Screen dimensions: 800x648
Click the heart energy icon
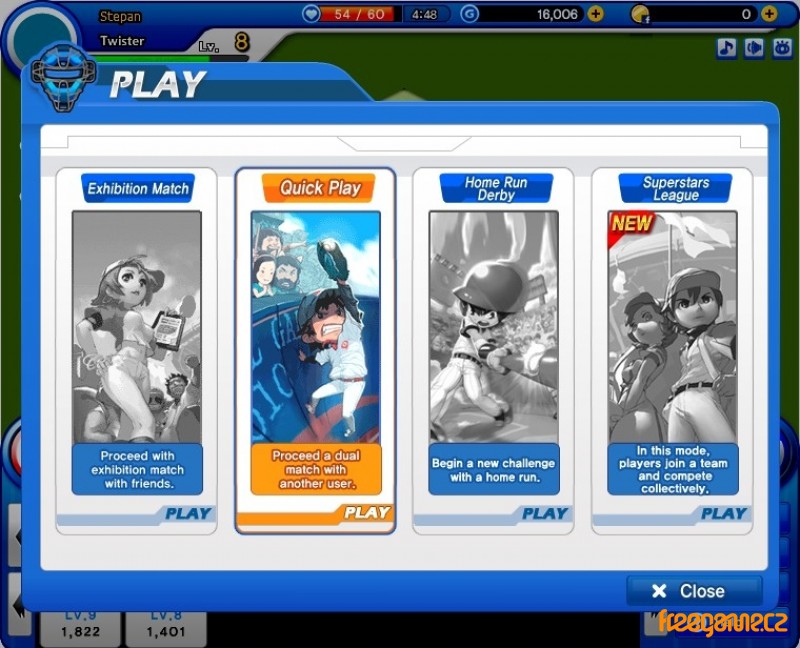311,14
